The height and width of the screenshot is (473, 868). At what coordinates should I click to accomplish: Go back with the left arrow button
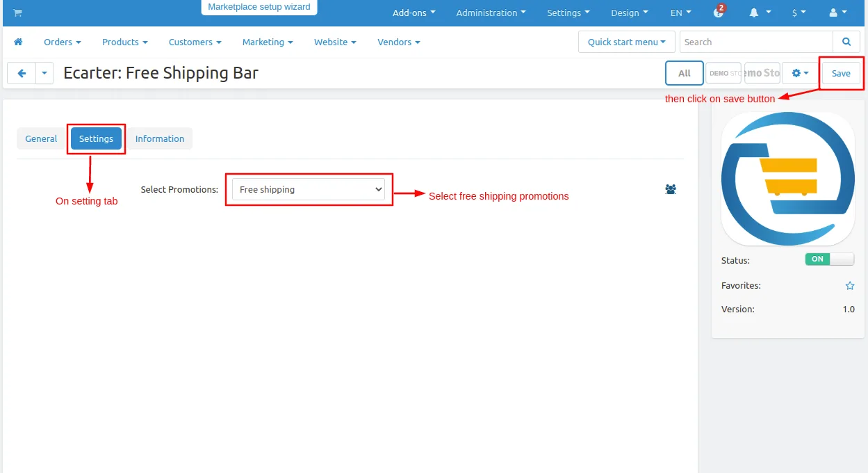click(22, 73)
